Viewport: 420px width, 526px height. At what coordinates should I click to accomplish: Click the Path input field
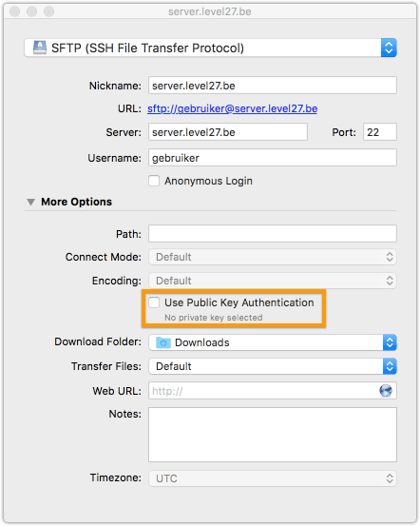(x=273, y=233)
